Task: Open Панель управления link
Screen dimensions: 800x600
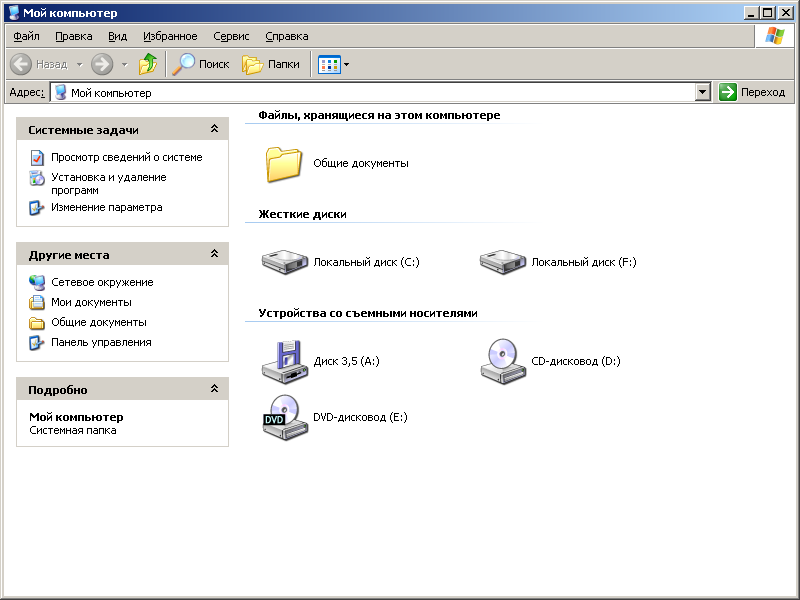Action: [x=101, y=342]
